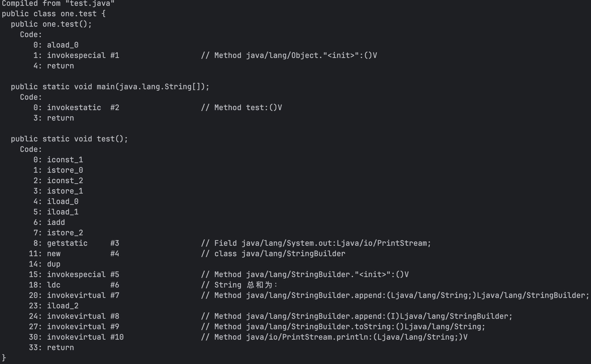The width and height of the screenshot is (591, 364).
Task: Click the final closing brace
Action: (4, 358)
